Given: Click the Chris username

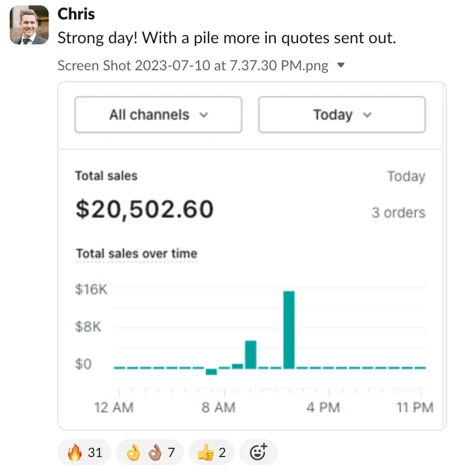Looking at the screenshot, I should (x=76, y=14).
